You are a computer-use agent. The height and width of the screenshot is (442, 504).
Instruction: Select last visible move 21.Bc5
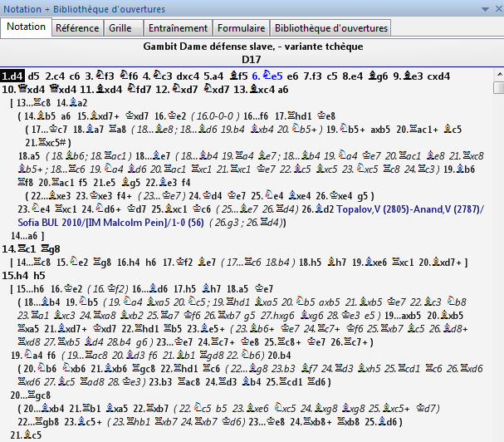[26, 435]
